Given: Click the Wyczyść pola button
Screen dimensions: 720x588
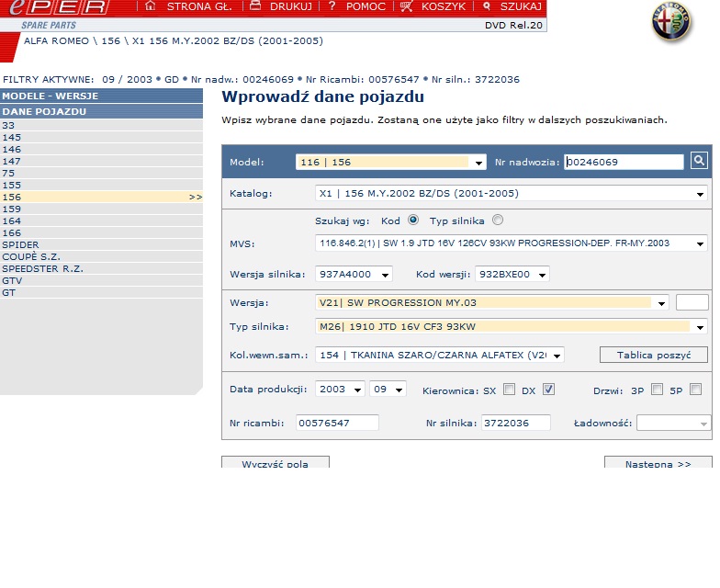Looking at the screenshot, I should [x=276, y=462].
